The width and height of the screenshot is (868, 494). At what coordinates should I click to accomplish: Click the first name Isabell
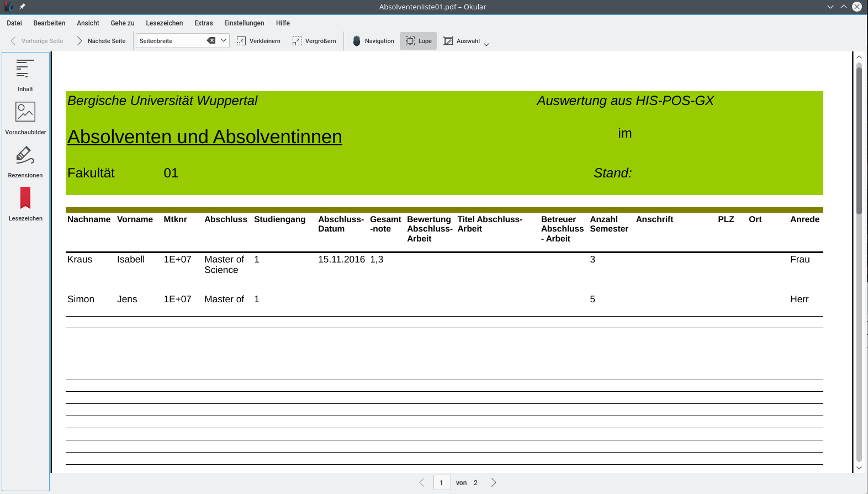click(131, 260)
